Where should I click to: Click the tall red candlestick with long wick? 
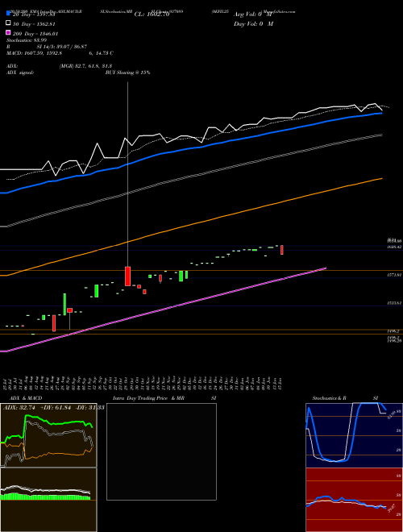pyautogui.click(x=127, y=276)
